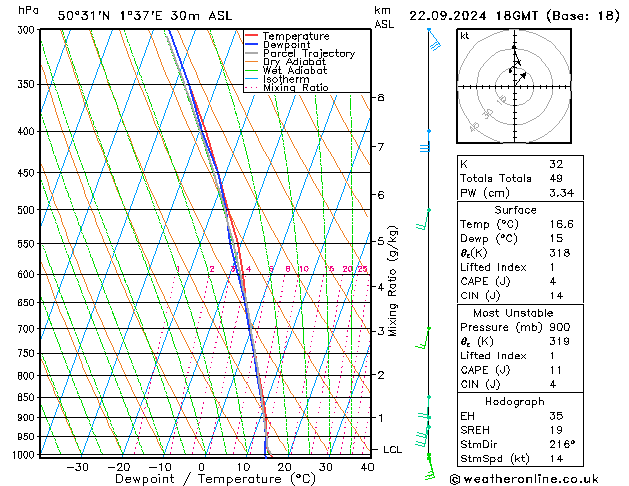Click the surface θε(K) value 318
This screenshot has width=629, height=486.
560,253
